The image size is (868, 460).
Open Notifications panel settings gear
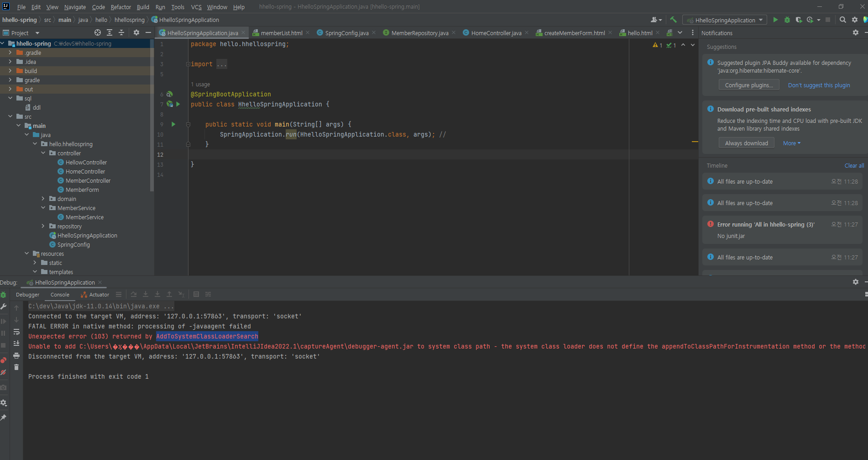tap(856, 32)
